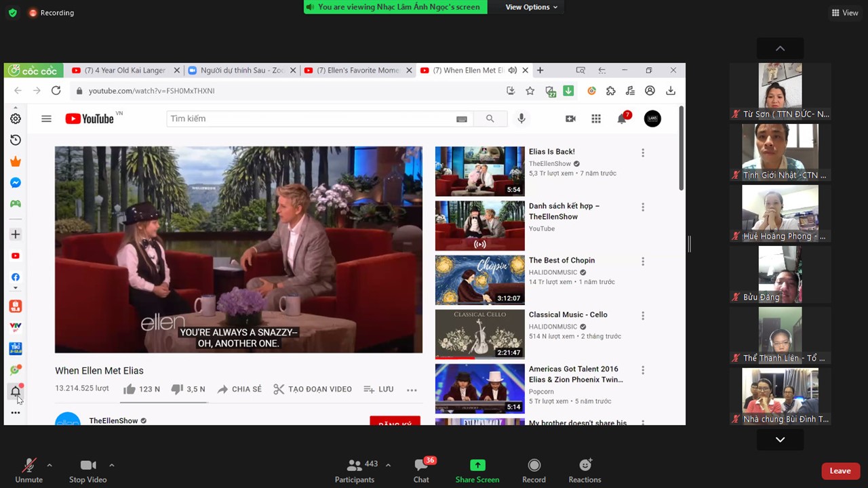The height and width of the screenshot is (488, 868).
Task: Open the YouTube account avatar
Action: click(652, 119)
